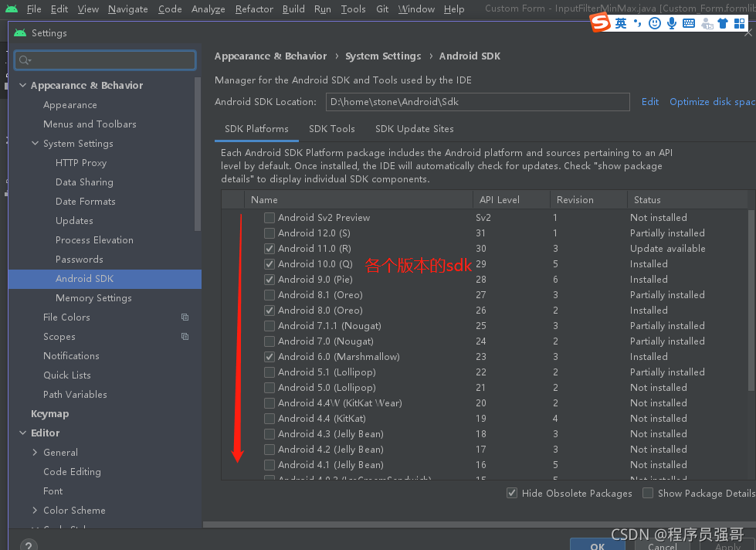This screenshot has height=550, width=756.
Task: Click the settings tree vertical scrollbar
Action: click(x=197, y=154)
